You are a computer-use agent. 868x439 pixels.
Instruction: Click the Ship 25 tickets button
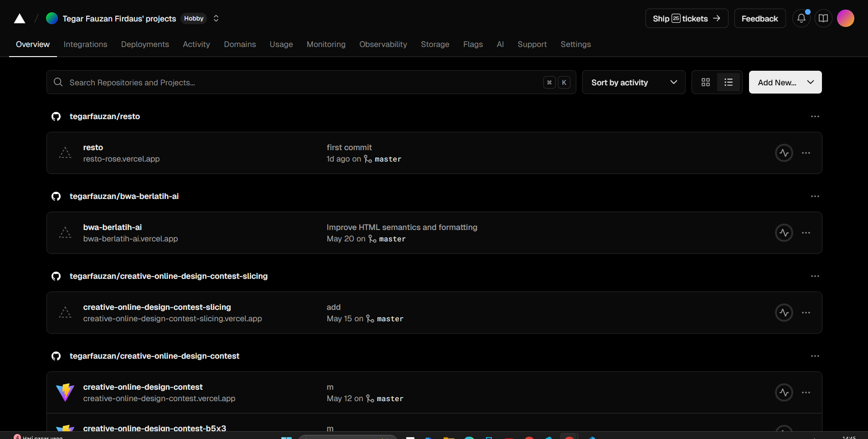click(687, 18)
